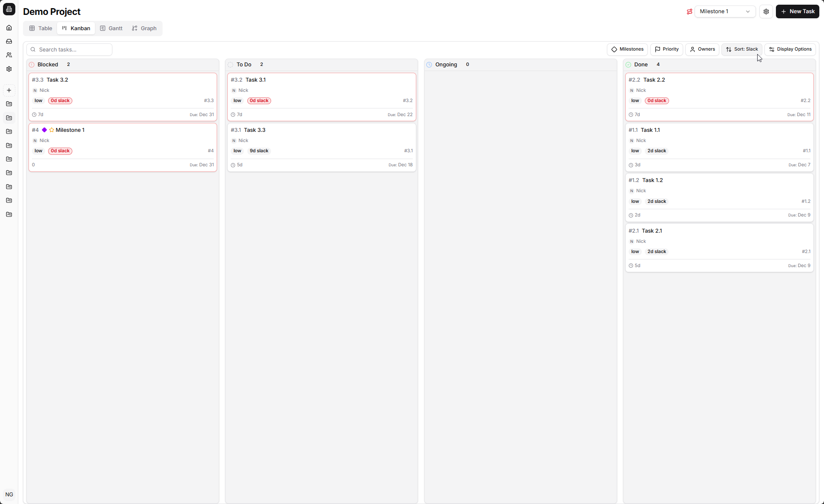Toggle the Priority filter
824x504 pixels.
tap(666, 49)
